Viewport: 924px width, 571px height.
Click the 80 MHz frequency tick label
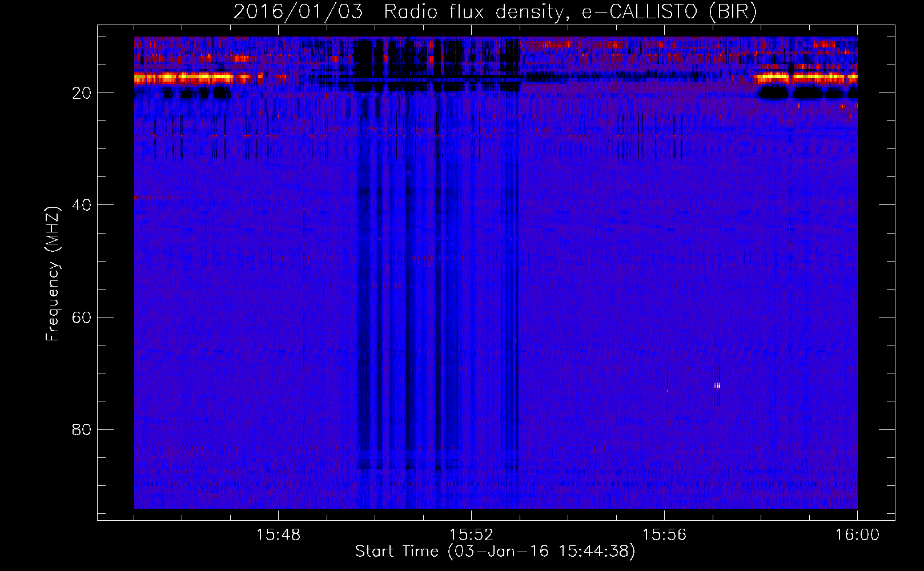[82, 429]
